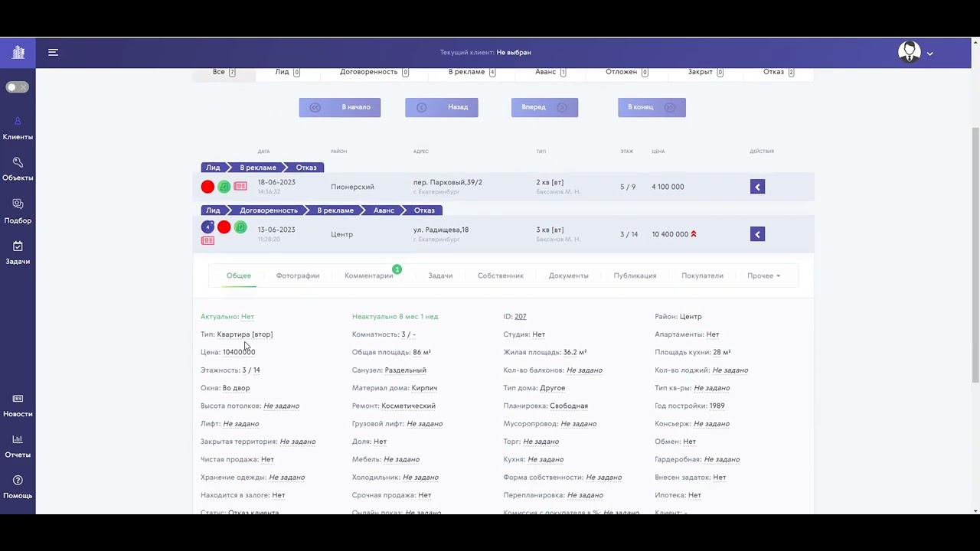980x551 pixels.
Task: Open the Комментарии detail tab
Action: pyautogui.click(x=369, y=275)
